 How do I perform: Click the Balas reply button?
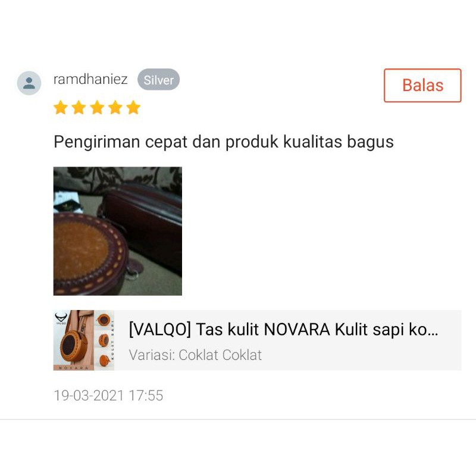tap(422, 85)
